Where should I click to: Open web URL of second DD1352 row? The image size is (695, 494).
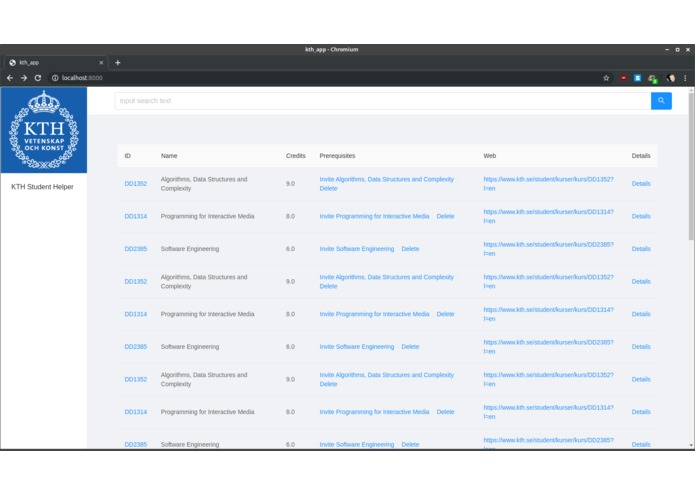[x=548, y=282]
